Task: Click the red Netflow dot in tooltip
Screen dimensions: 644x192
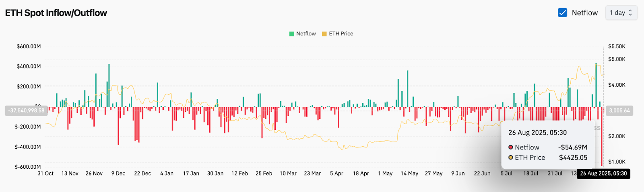Action: (511, 147)
